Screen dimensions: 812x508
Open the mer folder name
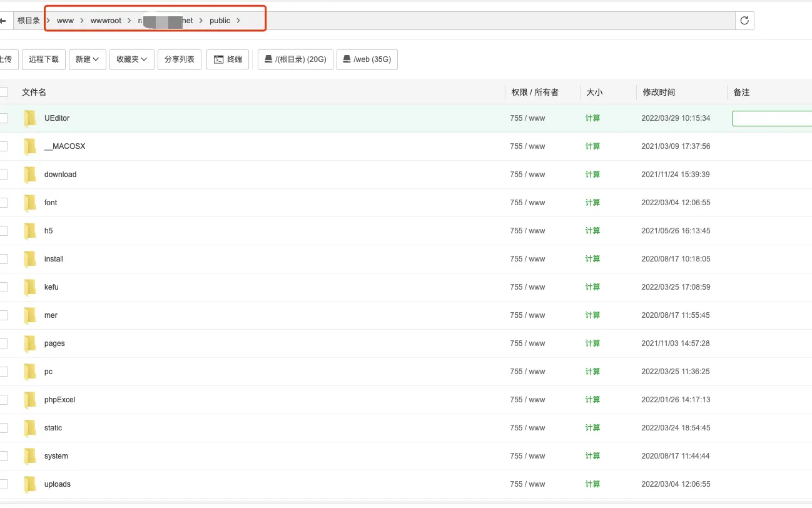tap(51, 315)
